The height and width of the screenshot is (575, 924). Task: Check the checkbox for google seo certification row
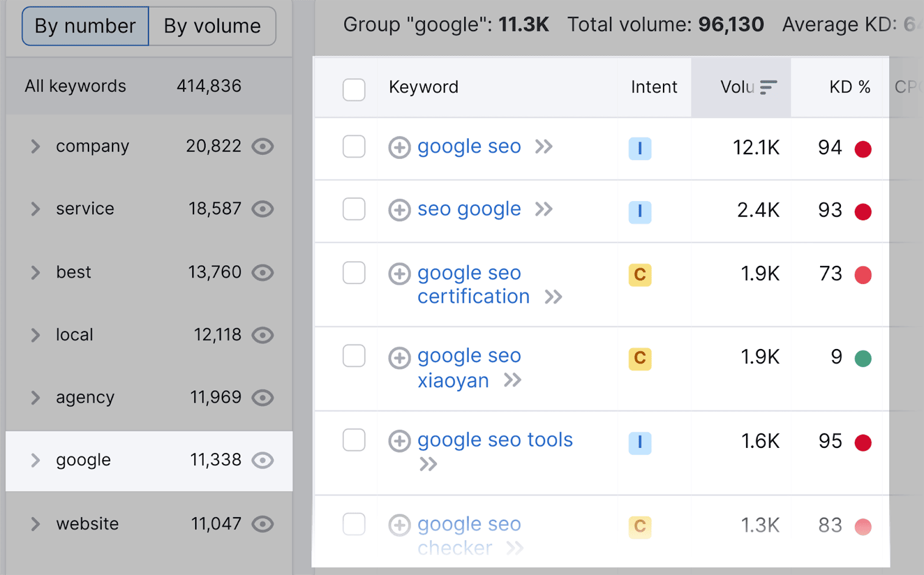coord(353,273)
